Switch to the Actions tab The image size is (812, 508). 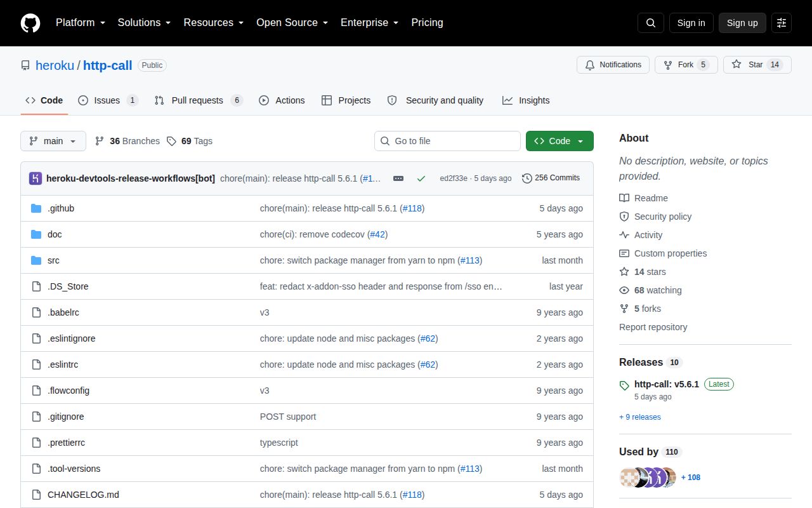pyautogui.click(x=282, y=100)
